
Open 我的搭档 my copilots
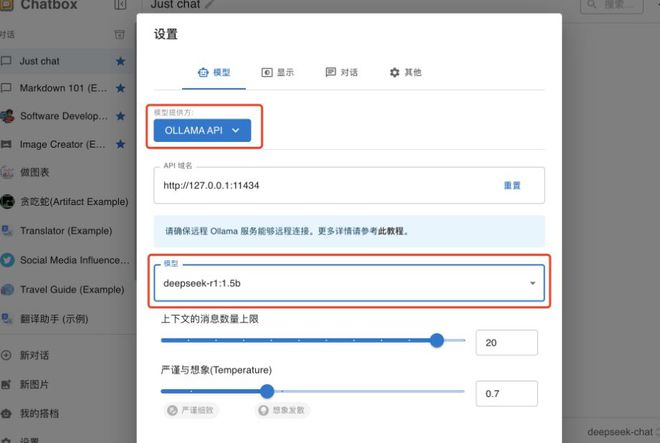click(x=67, y=414)
